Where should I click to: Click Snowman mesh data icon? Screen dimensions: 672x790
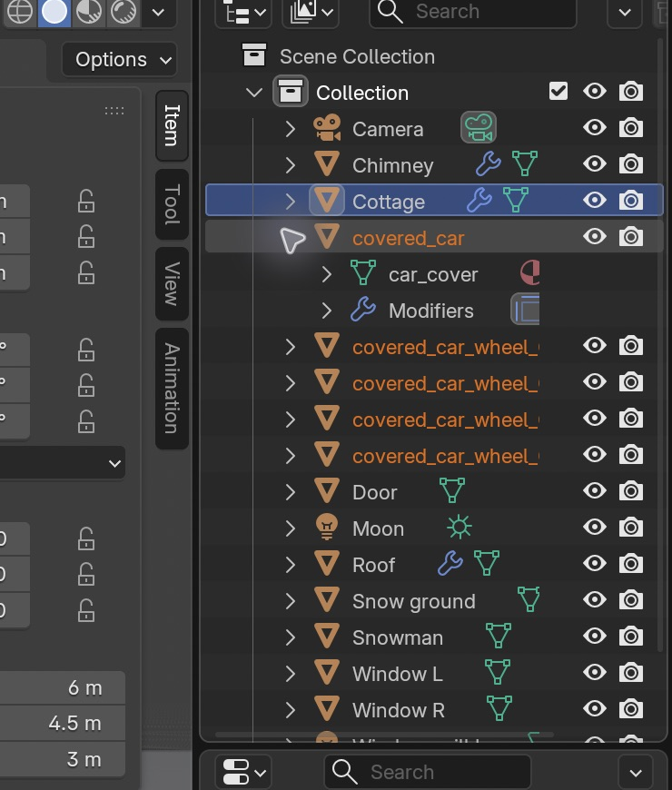click(x=499, y=636)
